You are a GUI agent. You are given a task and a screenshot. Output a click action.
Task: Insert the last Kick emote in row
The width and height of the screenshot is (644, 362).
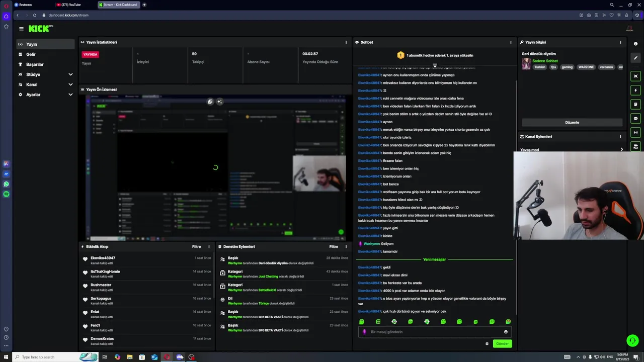508,322
